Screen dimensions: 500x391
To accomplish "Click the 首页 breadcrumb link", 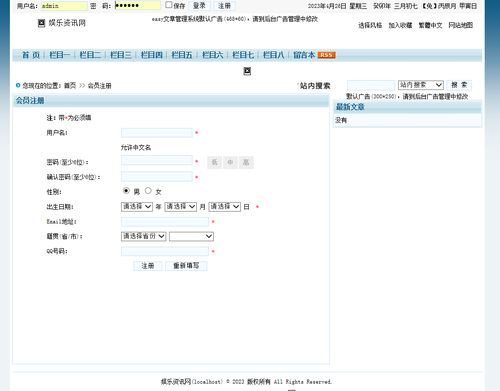I will click(x=70, y=86).
